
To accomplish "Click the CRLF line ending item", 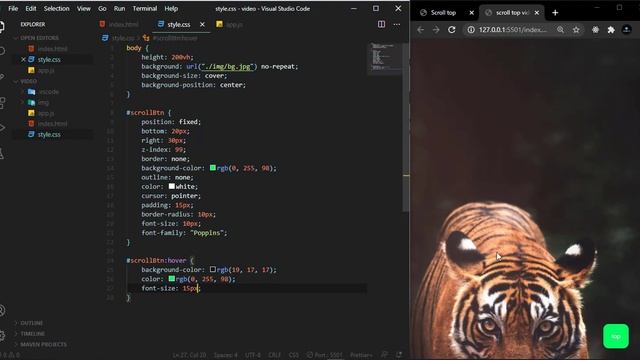I will pos(274,355).
